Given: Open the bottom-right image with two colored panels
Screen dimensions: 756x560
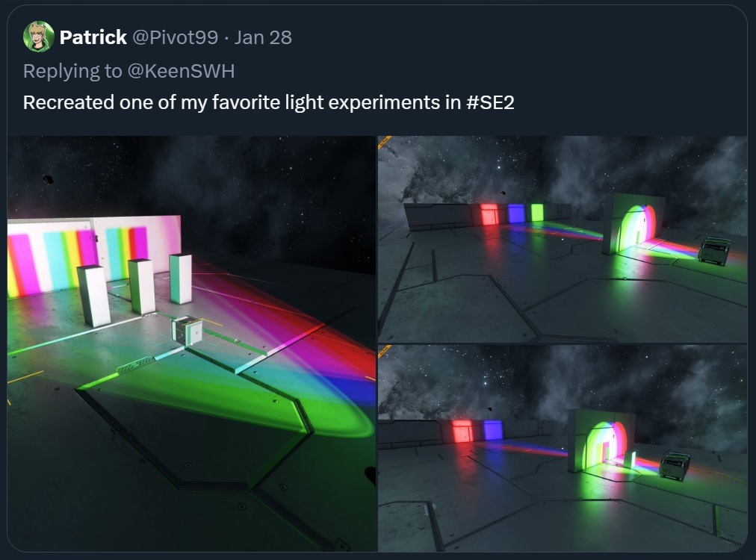Looking at the screenshot, I should click(x=563, y=448).
